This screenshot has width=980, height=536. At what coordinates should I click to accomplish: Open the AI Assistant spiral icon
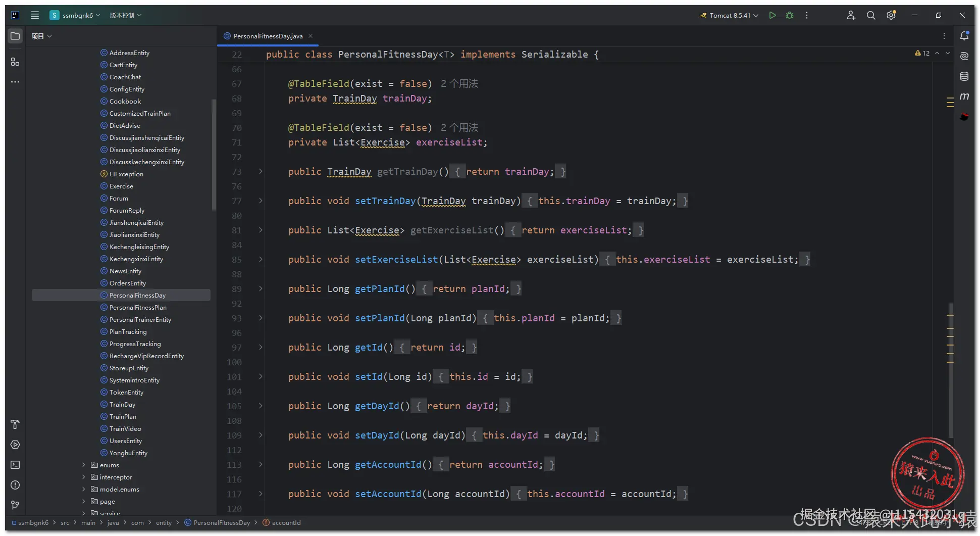964,56
